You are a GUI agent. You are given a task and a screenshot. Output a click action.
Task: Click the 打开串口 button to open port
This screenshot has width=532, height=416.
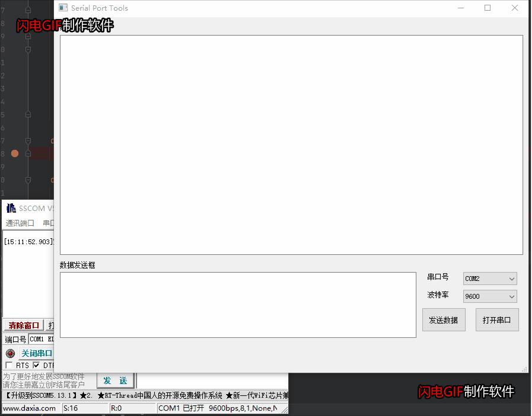pos(497,319)
